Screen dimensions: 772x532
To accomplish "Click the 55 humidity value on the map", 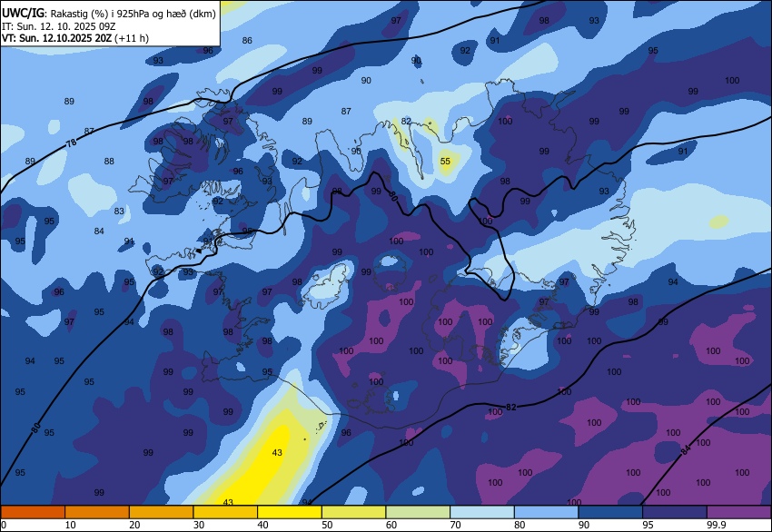I will (445, 161).
